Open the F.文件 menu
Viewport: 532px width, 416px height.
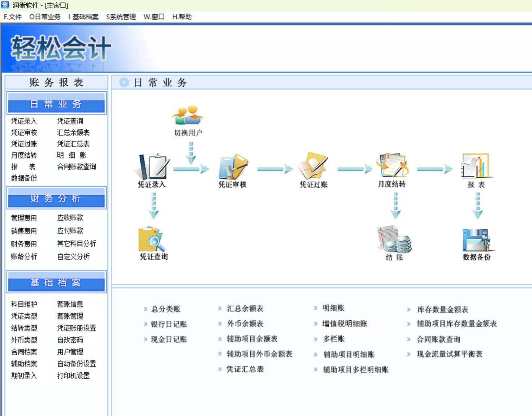[13, 17]
